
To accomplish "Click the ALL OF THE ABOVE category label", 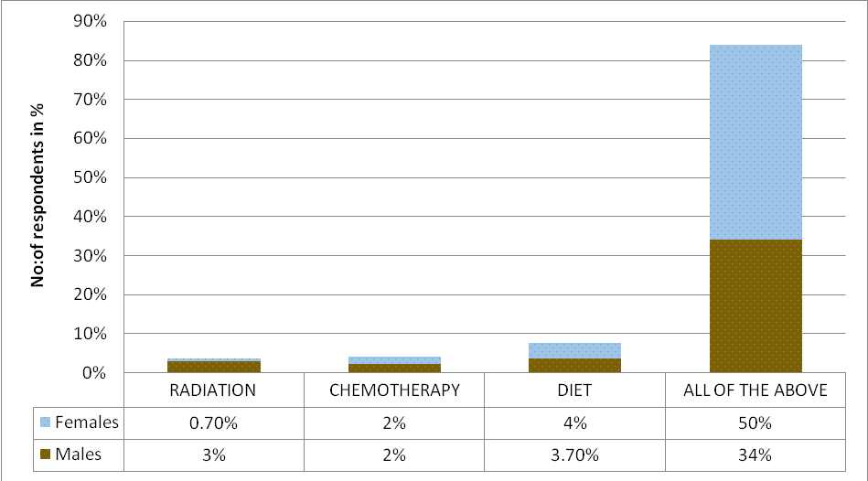I will tap(755, 390).
